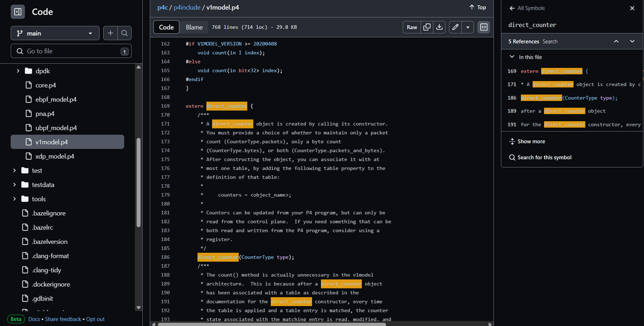Viewport: 644px width, 326px height.
Task: Click Search for this symbol
Action: click(x=540, y=157)
